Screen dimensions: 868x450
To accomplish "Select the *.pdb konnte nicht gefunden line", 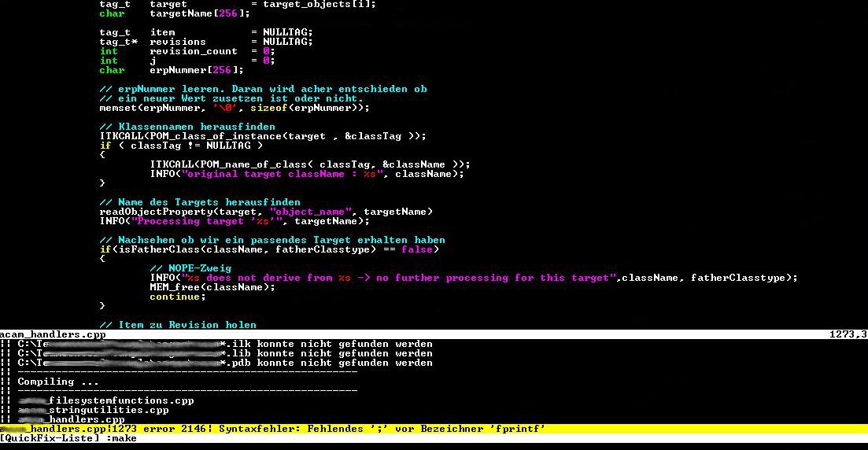I will tap(225, 363).
